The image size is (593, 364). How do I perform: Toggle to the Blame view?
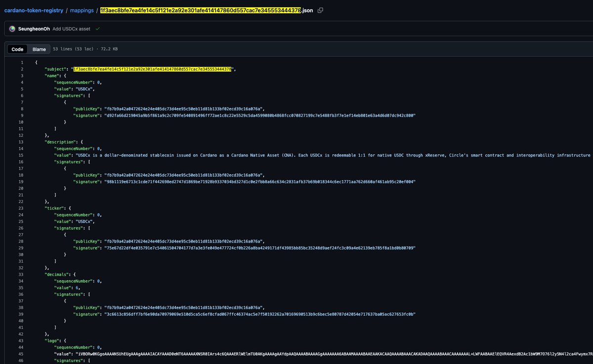point(39,49)
